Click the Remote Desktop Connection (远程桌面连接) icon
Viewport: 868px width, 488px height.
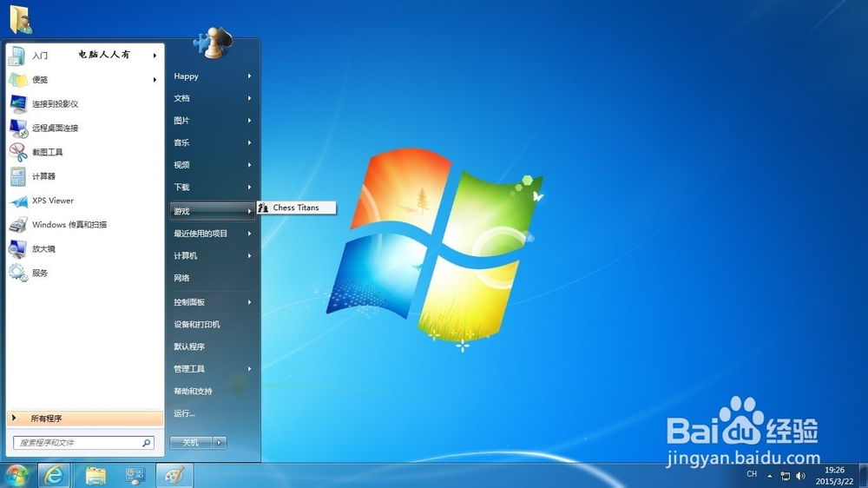[17, 128]
